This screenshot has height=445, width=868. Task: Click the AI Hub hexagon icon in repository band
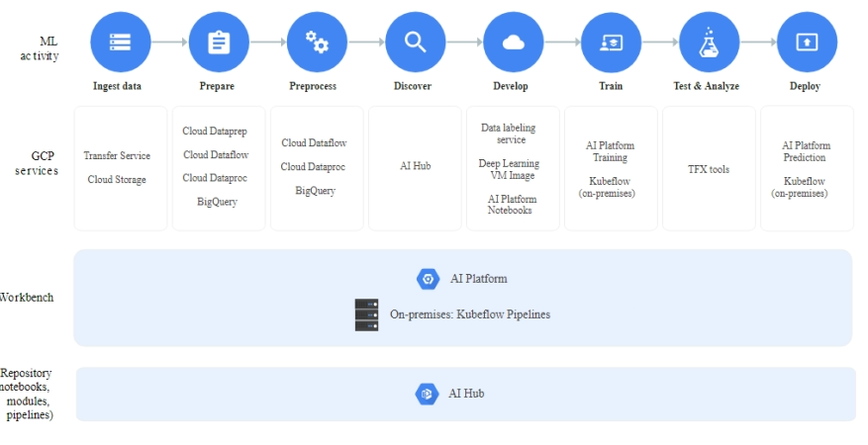tap(427, 395)
